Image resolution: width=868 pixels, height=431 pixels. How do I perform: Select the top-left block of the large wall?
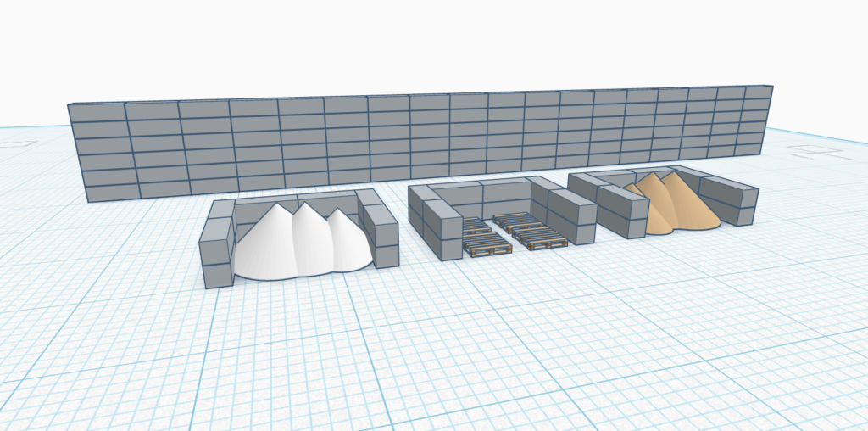point(96,113)
